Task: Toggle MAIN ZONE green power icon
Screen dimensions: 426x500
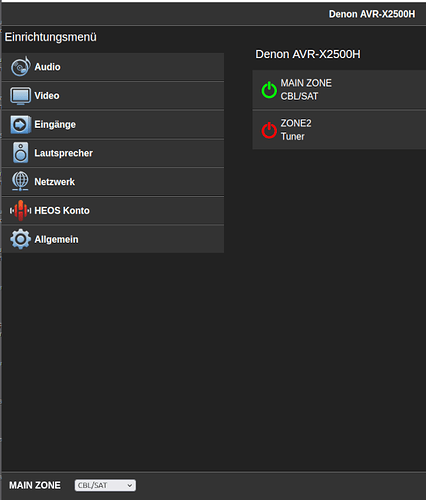Action: pyautogui.click(x=269, y=90)
